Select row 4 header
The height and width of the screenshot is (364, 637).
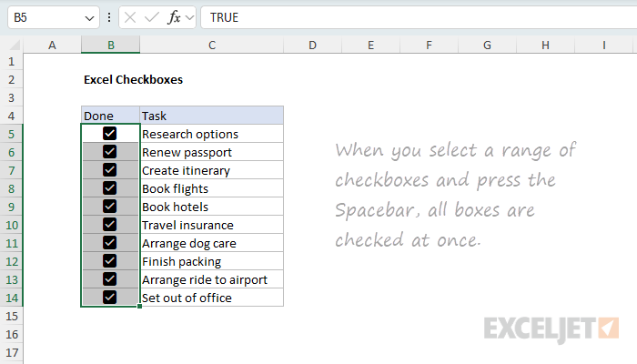tap(11, 116)
